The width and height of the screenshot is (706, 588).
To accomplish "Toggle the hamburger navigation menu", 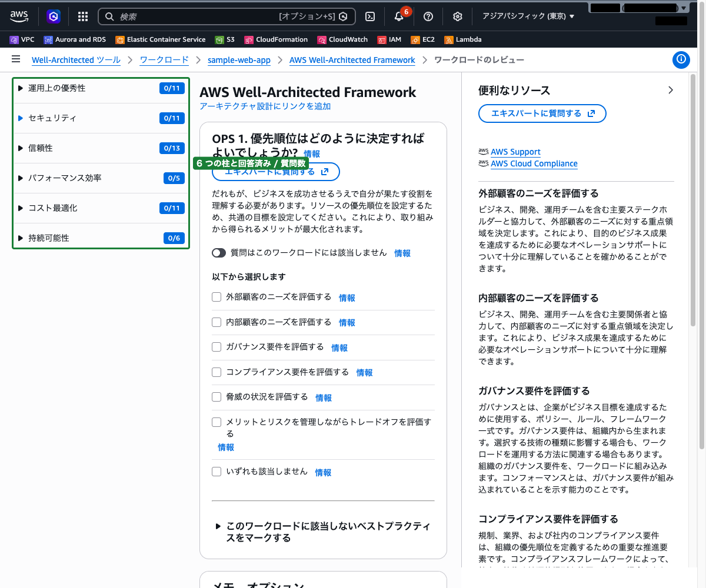I will click(x=16, y=59).
